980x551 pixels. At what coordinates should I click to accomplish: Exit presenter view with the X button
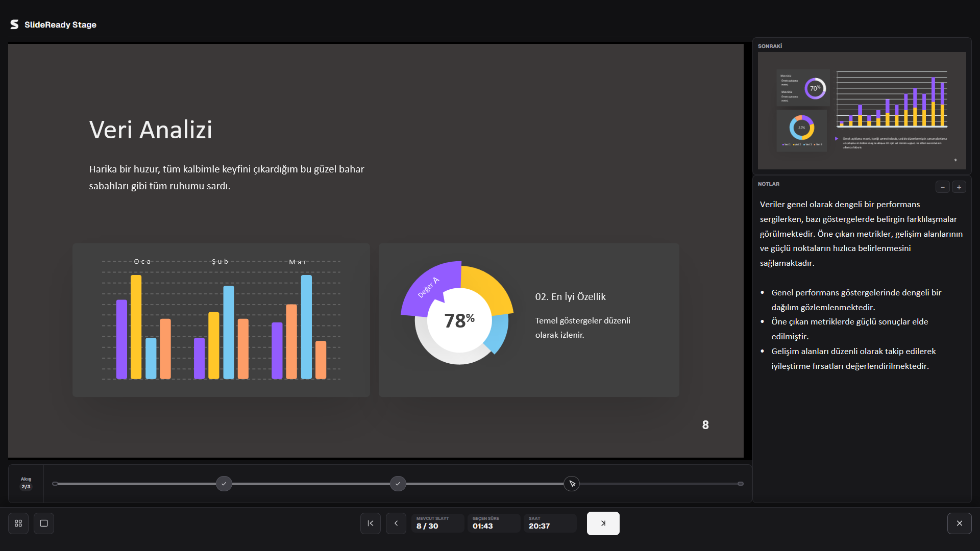coord(960,523)
